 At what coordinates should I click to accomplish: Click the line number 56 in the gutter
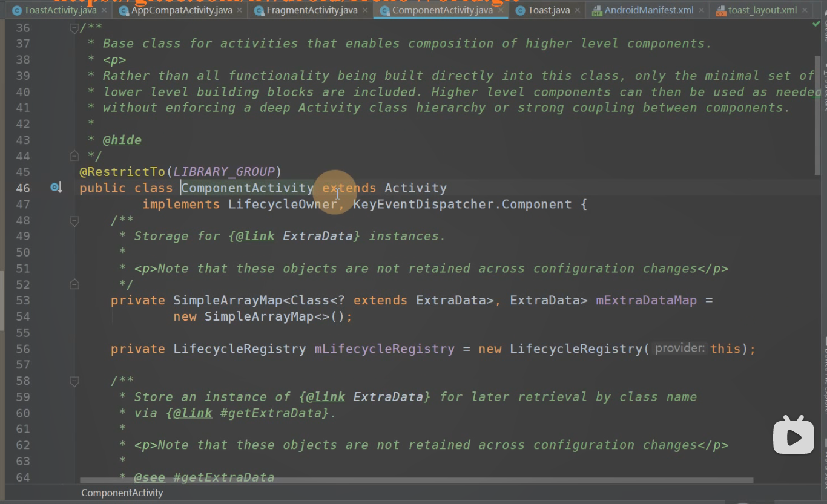point(22,349)
